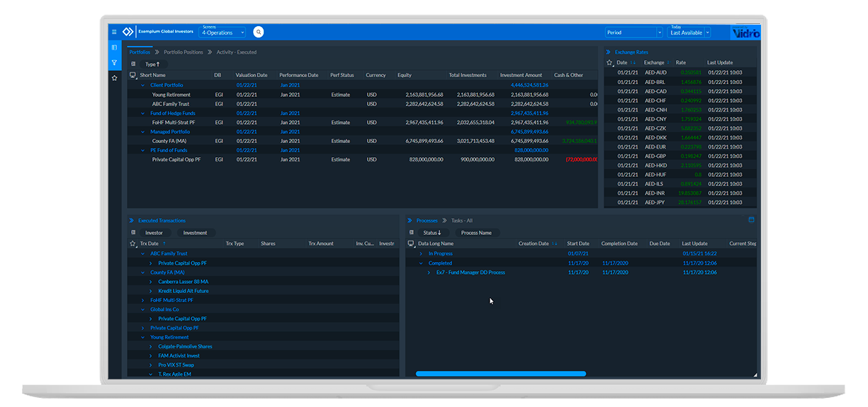This screenshot has height=407, width=868.
Task: Sort by Equity column header
Action: point(405,75)
